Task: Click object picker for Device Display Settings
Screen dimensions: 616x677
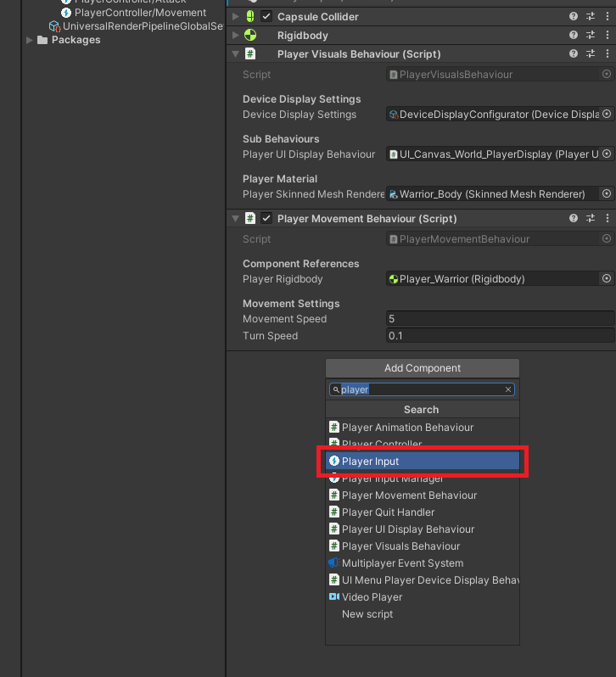Action: (x=607, y=114)
